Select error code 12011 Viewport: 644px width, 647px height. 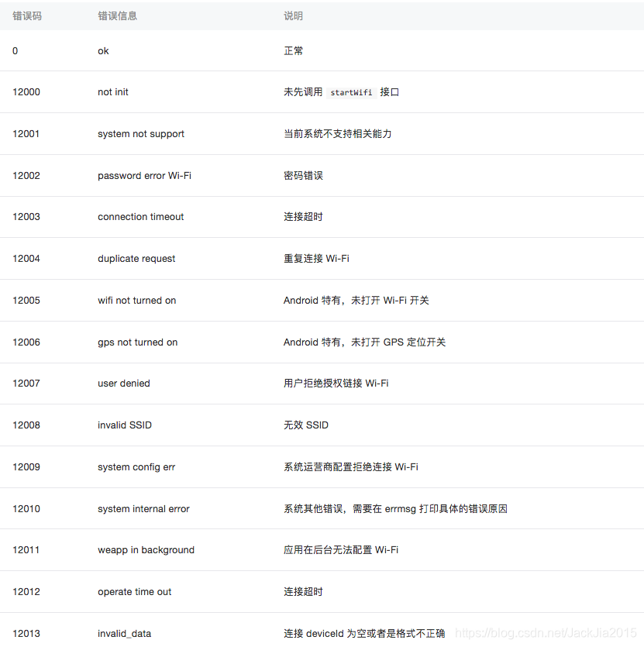coord(26,550)
